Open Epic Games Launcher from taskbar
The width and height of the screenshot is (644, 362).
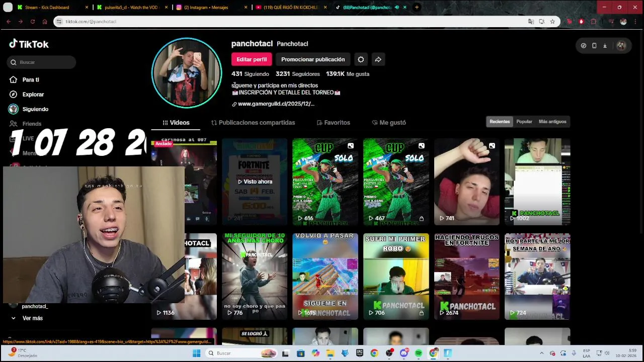[x=359, y=353]
